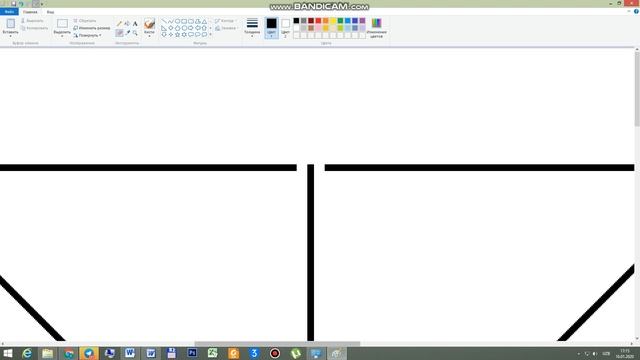This screenshot has height=360, width=640.
Task: Choose the Oval shape
Action: [x=178, y=21]
